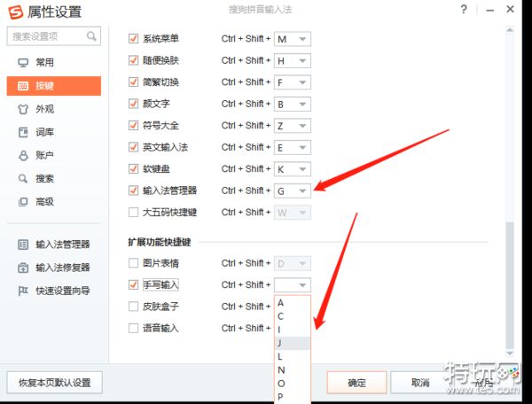Uncheck the 系统菜单 shortcut checkbox

click(x=134, y=39)
